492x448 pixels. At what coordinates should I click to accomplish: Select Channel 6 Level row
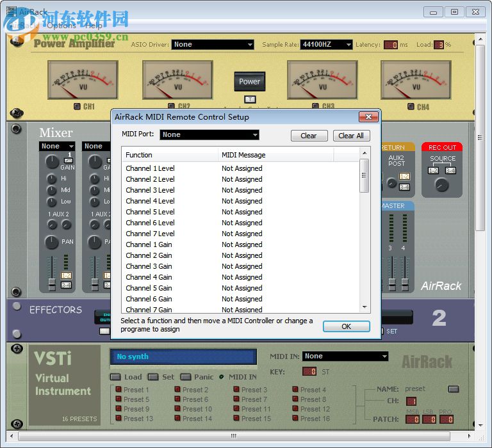pos(240,223)
